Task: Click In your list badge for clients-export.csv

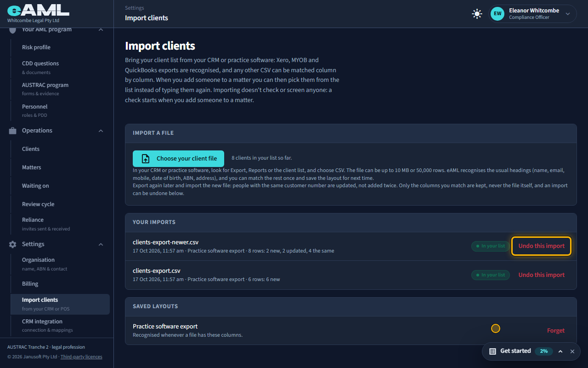Action: pos(490,275)
